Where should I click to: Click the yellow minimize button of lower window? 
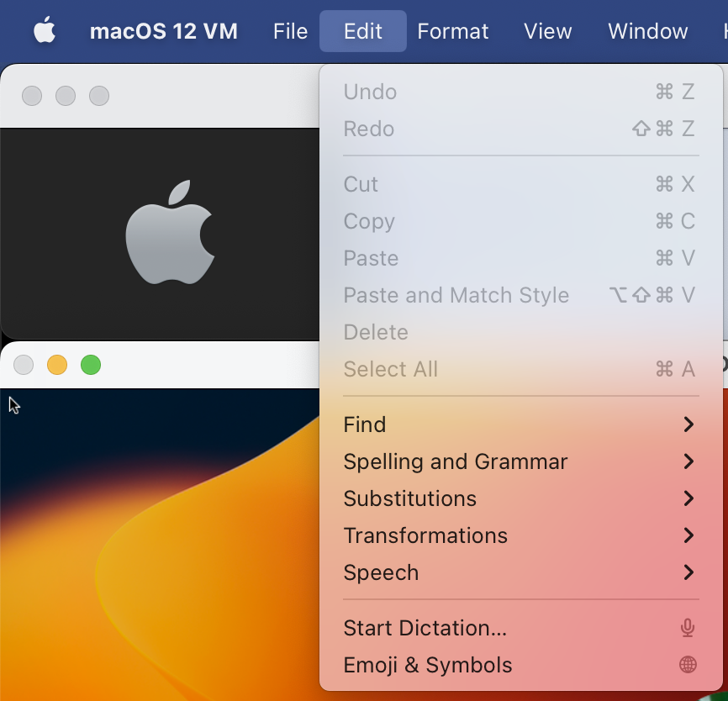[57, 365]
